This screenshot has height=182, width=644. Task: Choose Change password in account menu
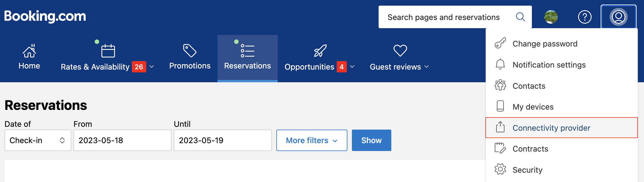545,44
